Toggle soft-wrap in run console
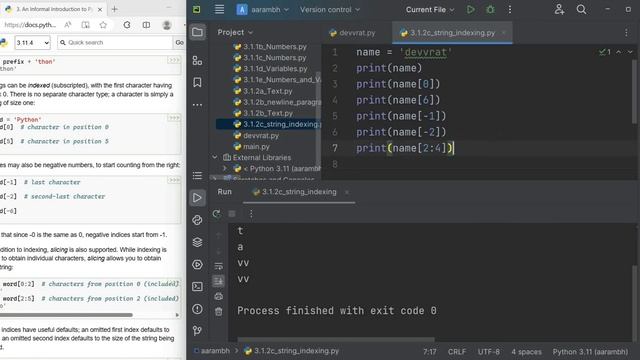Screen dimensions: 640x360 tap(218, 266)
